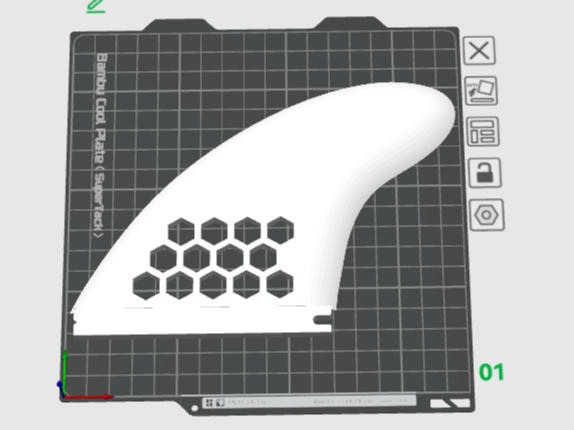
Task: Arrange objects on plate 01
Action: point(483,132)
